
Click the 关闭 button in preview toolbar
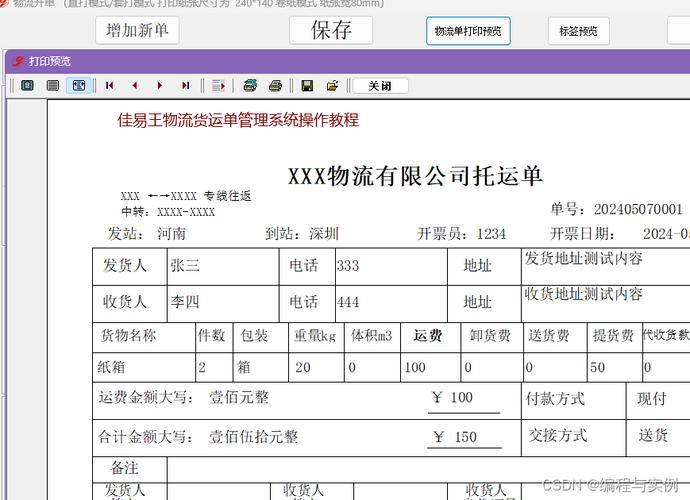coord(380,86)
